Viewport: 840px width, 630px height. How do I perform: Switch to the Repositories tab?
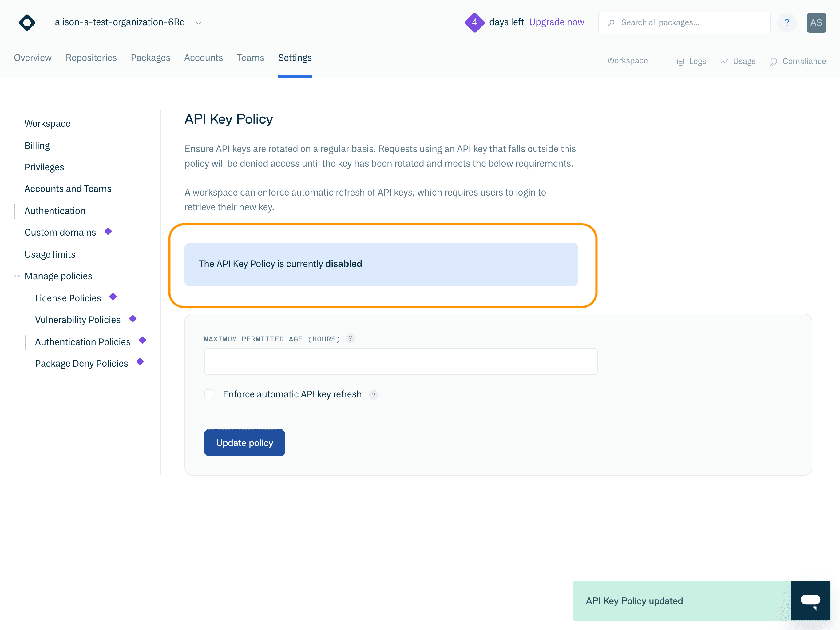coord(91,58)
